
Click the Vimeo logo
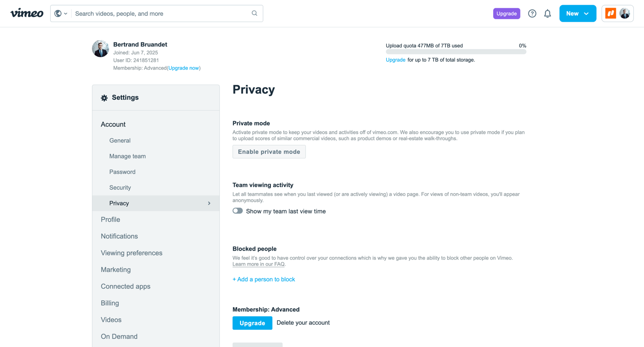point(27,13)
